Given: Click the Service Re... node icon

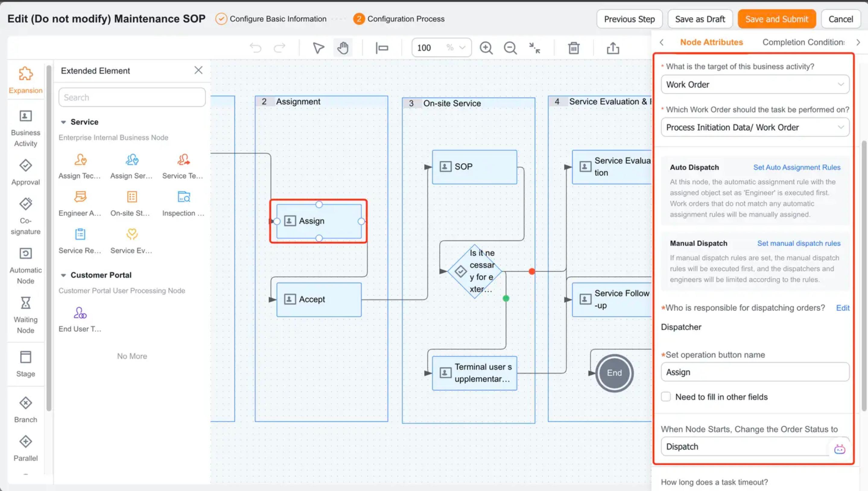Looking at the screenshot, I should click(x=80, y=234).
